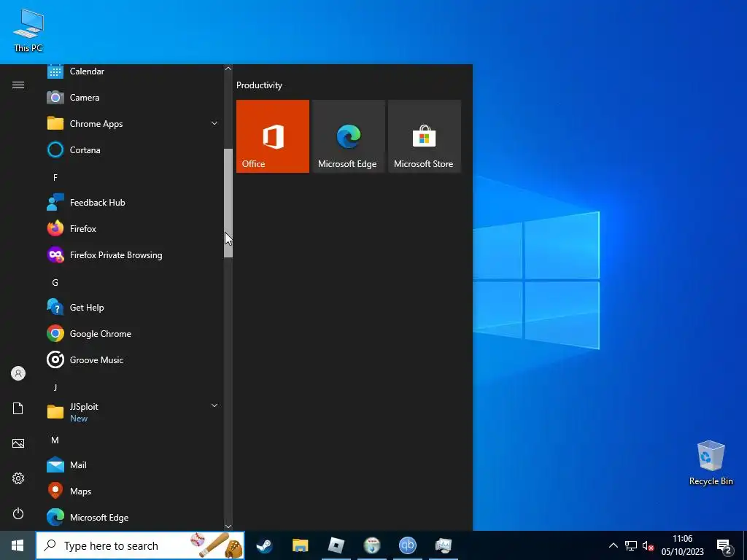The width and height of the screenshot is (747, 560).
Task: Open the clock showing 11:06
Action: pos(682,545)
